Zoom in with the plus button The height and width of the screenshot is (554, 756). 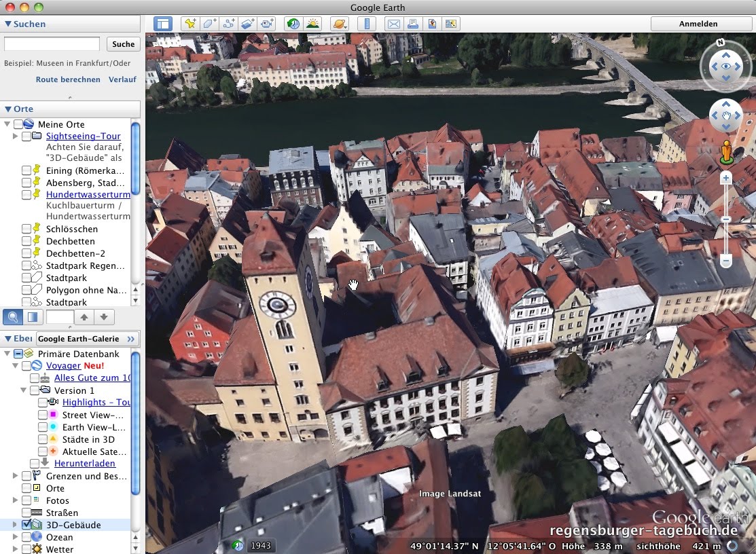[725, 179]
